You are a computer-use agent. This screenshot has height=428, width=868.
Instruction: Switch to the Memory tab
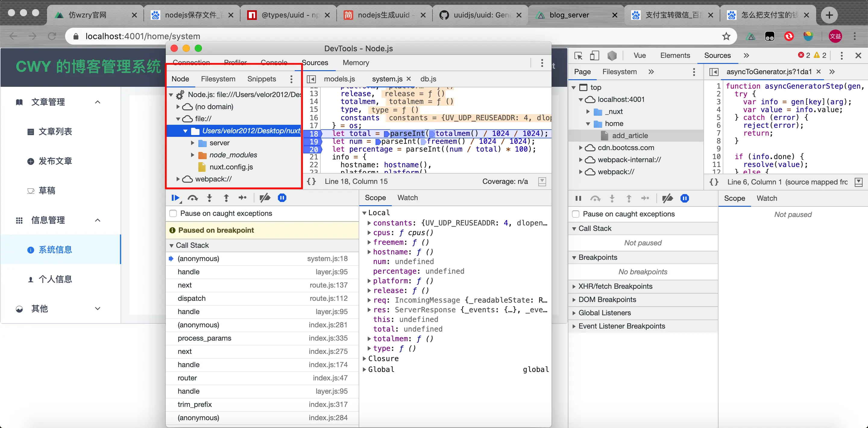coord(356,63)
